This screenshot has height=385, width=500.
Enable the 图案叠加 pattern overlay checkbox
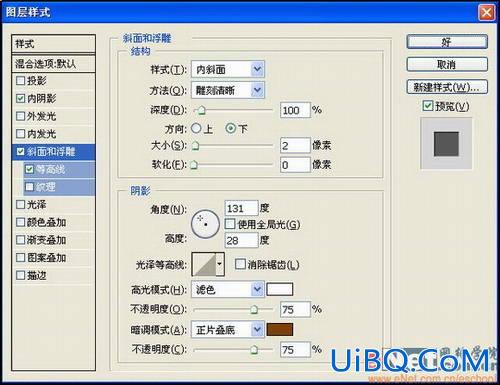(21, 257)
